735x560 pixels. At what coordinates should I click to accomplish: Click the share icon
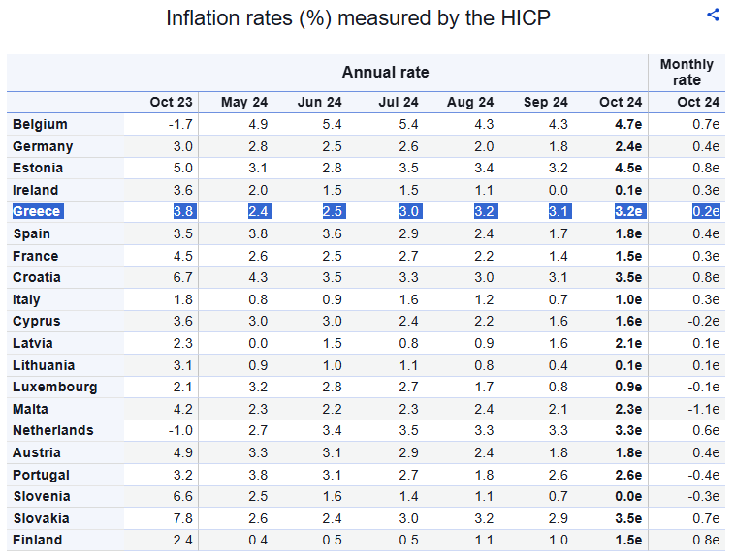tap(714, 15)
